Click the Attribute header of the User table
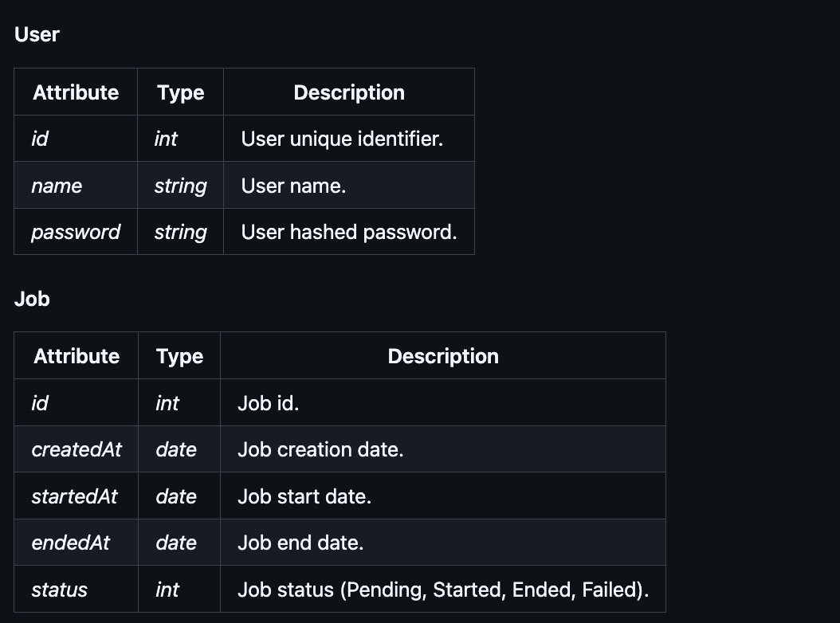 click(76, 92)
